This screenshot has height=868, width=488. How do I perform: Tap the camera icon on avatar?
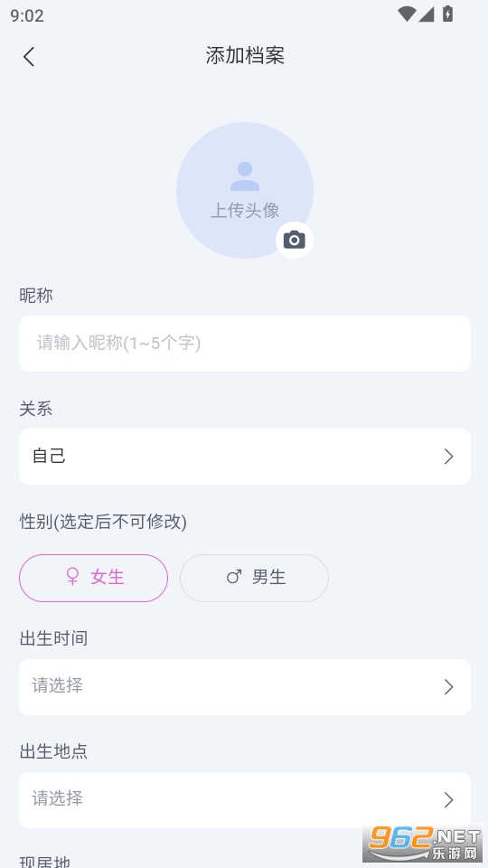(x=295, y=240)
